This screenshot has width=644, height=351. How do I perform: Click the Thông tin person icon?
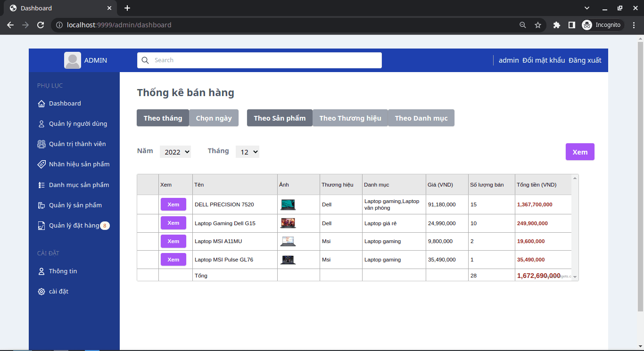coord(41,271)
